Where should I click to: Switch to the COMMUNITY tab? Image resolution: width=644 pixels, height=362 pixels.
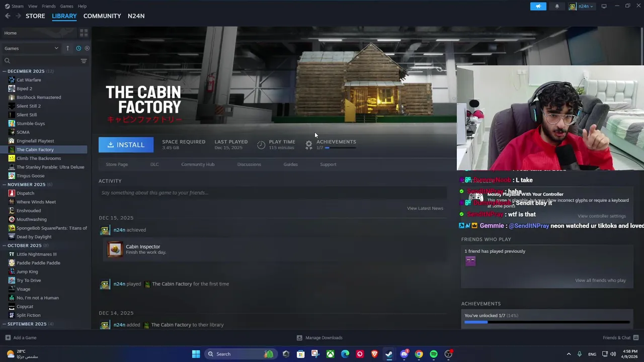coord(102,16)
